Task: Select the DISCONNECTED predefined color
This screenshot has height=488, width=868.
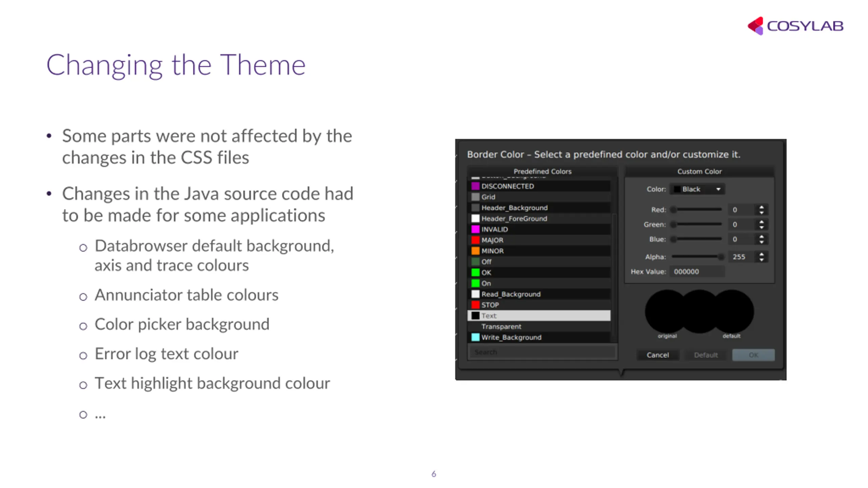Action: pyautogui.click(x=539, y=186)
